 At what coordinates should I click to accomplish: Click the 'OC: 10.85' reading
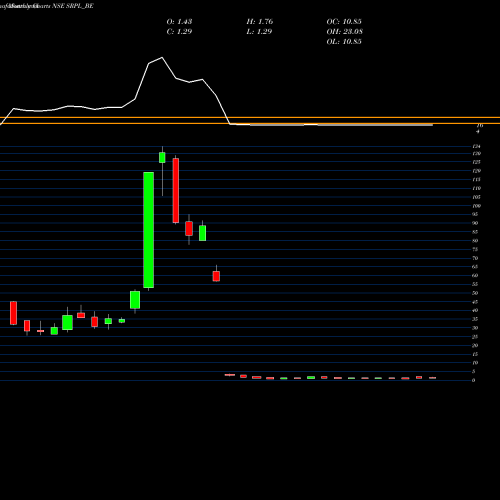pyautogui.click(x=344, y=21)
